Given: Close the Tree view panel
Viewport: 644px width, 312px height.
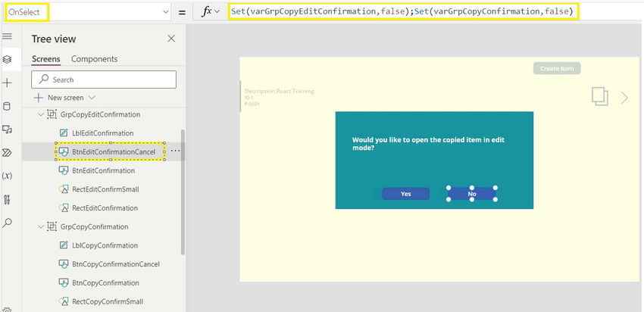Looking at the screenshot, I should click(171, 39).
